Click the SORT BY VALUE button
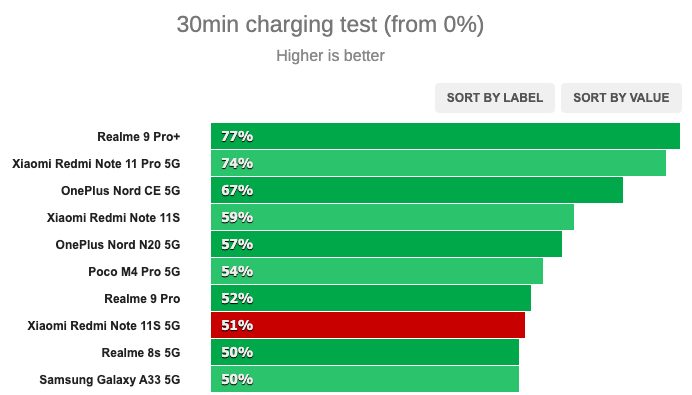Viewport: 692px width, 395px height. tap(621, 98)
